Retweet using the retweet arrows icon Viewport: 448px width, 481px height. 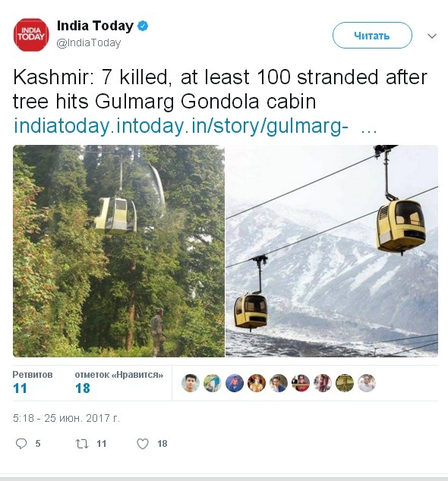click(x=82, y=444)
